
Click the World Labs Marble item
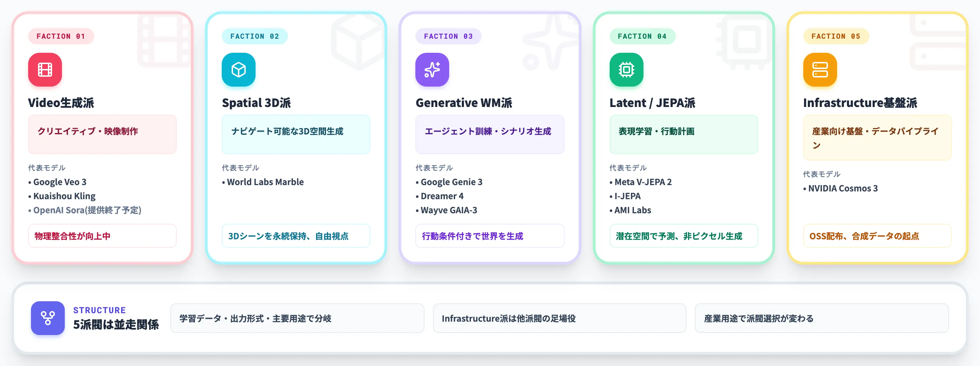tap(263, 182)
